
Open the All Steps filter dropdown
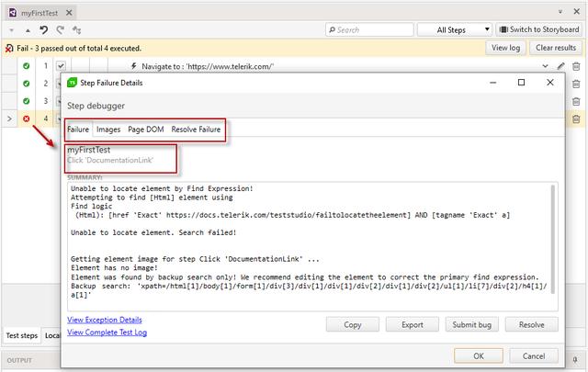455,29
